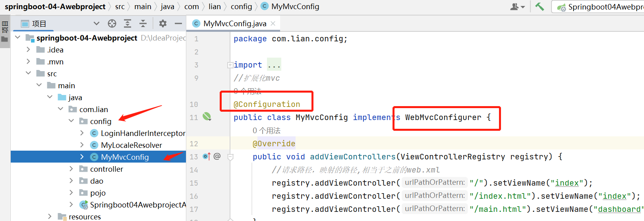644x221 pixels.
Task: Select MyLocaleResolver class in project tree
Action: [131, 145]
